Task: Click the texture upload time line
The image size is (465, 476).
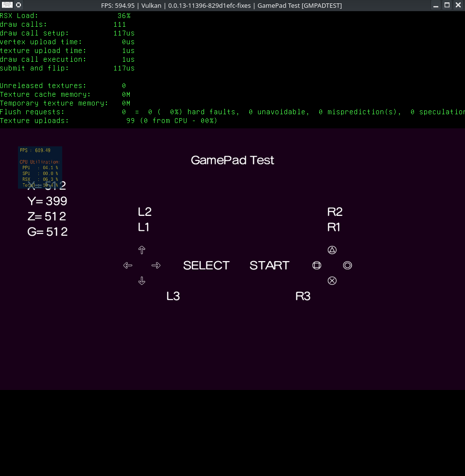Action: [x=68, y=51]
